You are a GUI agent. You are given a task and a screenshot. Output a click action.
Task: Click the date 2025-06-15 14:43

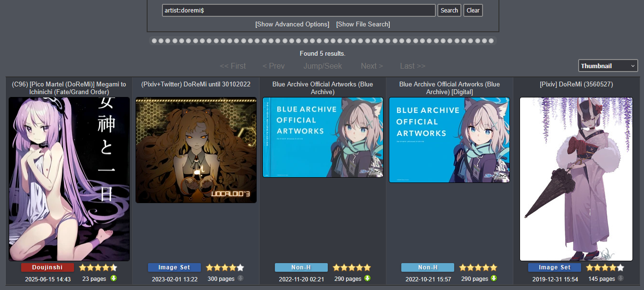coord(48,279)
